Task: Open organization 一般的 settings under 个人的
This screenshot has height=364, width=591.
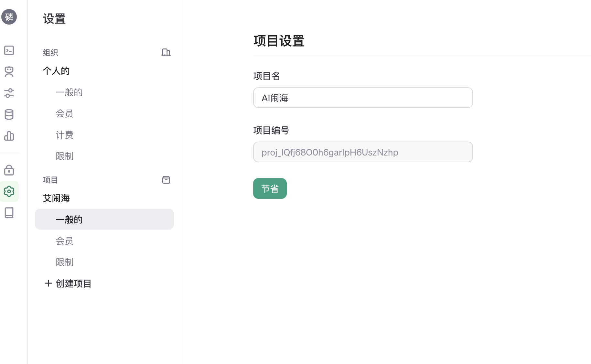Action: [69, 92]
